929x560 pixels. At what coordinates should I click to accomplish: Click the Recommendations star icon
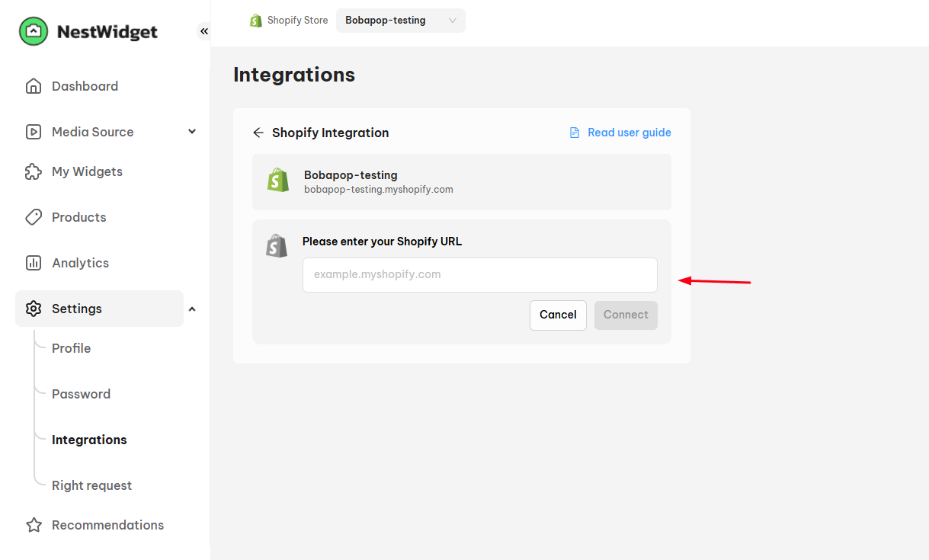[34, 525]
